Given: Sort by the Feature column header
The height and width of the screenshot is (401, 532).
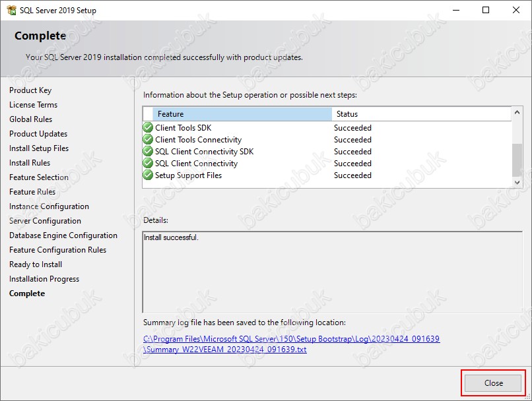Looking at the screenshot, I should (242, 114).
